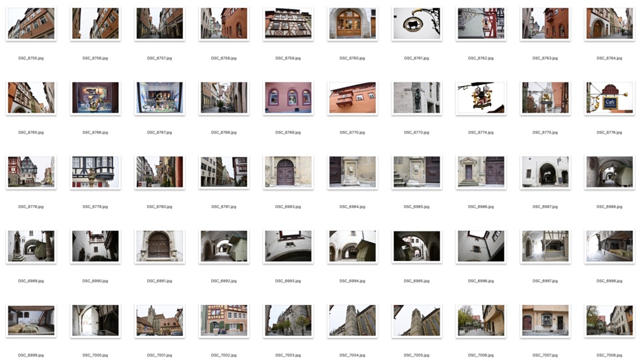This screenshot has height=361, width=644.
Task: Select the DSC_6778.jpg town square thumbnail
Action: coord(31,172)
